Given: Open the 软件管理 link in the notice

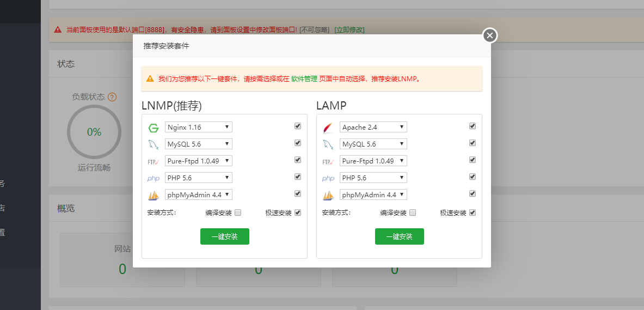Looking at the screenshot, I should (304, 79).
